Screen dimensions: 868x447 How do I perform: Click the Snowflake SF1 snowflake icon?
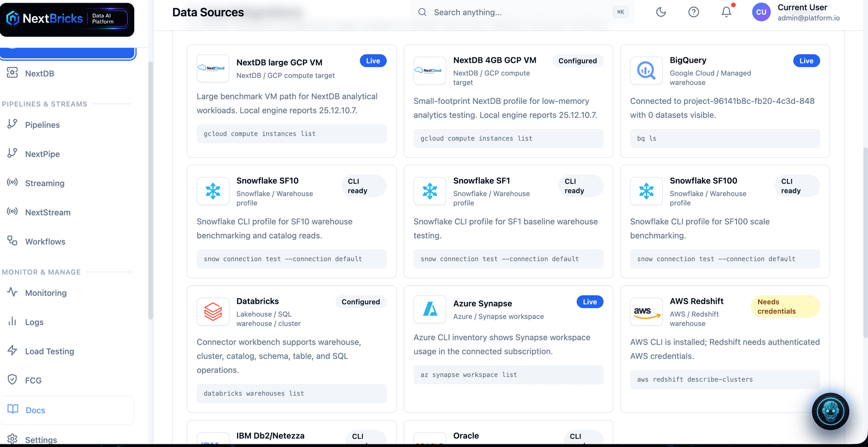(x=430, y=191)
